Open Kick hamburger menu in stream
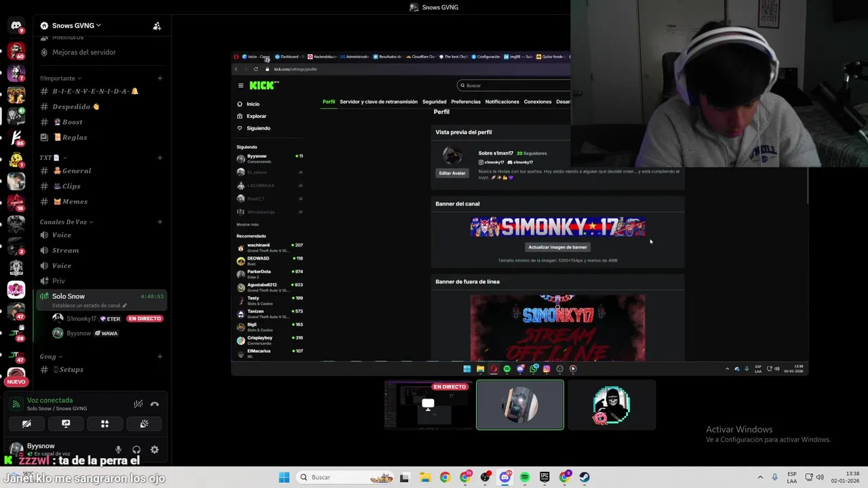The image size is (868, 488). (240, 85)
